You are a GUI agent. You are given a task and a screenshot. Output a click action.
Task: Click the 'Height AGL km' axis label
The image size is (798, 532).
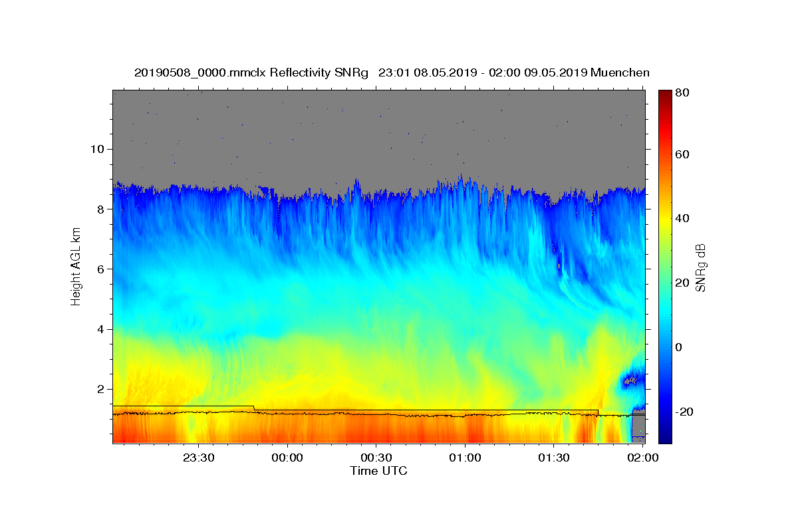tap(76, 267)
